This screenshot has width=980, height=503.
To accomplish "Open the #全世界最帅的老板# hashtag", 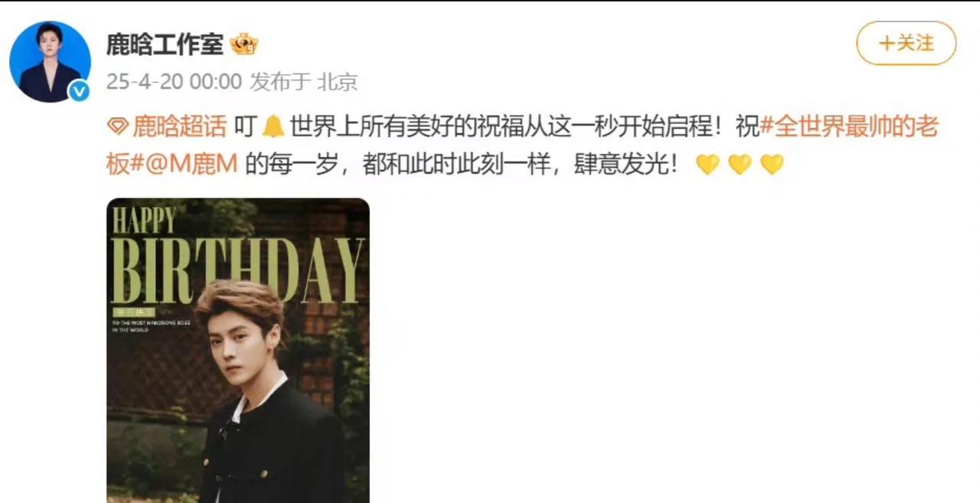I will pyautogui.click(x=522, y=145).
